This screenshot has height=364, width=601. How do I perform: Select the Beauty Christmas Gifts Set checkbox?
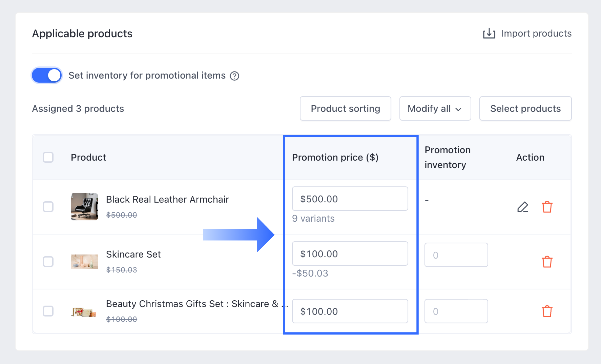pyautogui.click(x=48, y=311)
